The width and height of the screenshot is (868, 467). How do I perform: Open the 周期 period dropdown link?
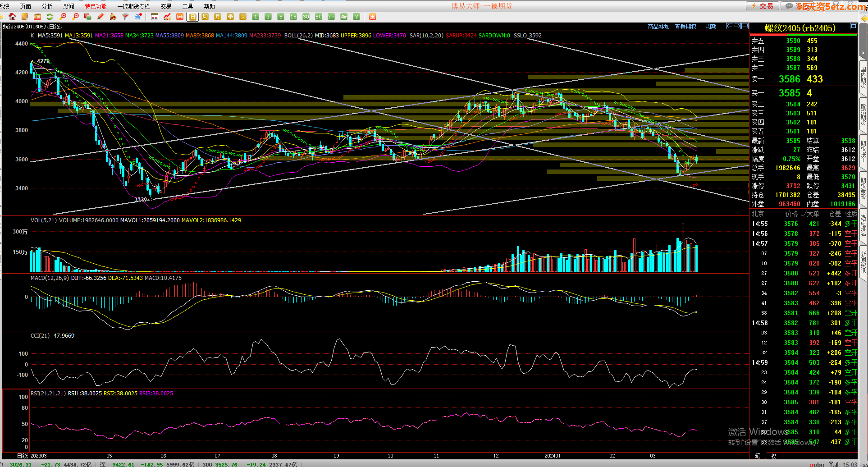coord(711,27)
